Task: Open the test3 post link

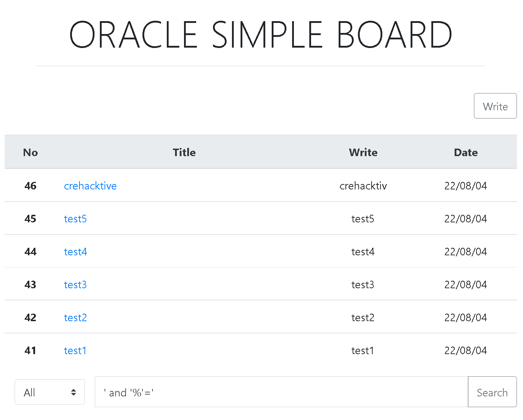Action: (x=75, y=285)
